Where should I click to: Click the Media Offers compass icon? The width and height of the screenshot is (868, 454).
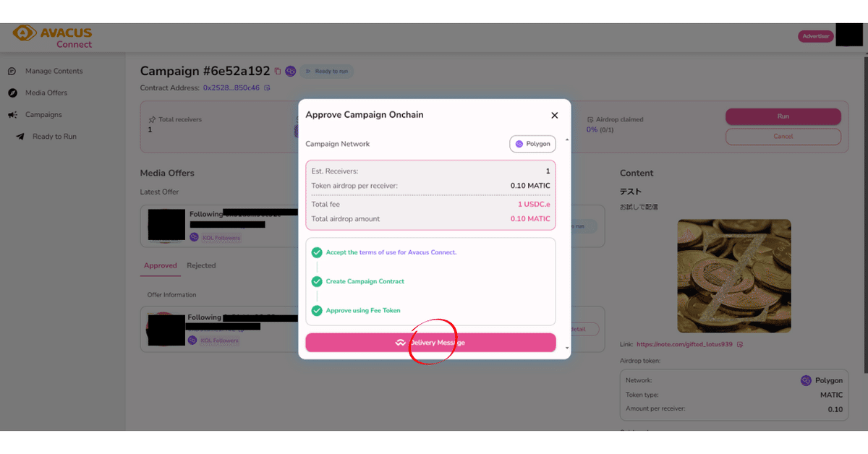point(12,93)
